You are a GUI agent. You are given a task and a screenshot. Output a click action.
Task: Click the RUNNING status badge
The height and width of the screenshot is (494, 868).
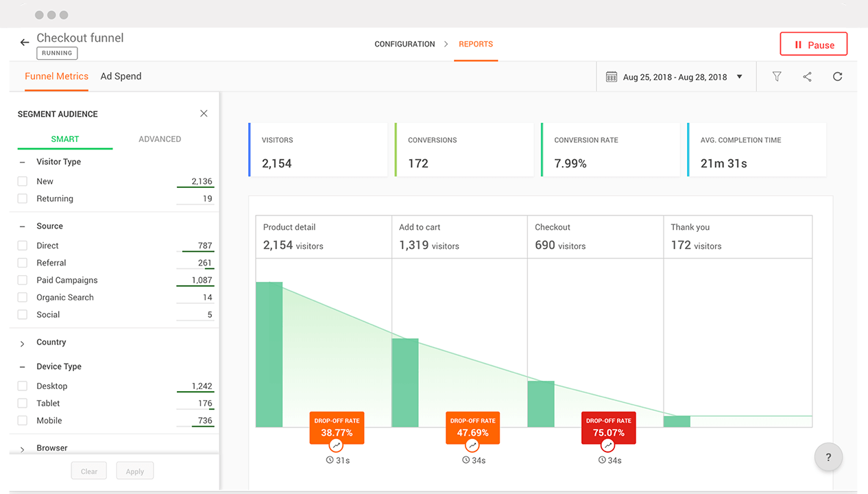(x=57, y=53)
